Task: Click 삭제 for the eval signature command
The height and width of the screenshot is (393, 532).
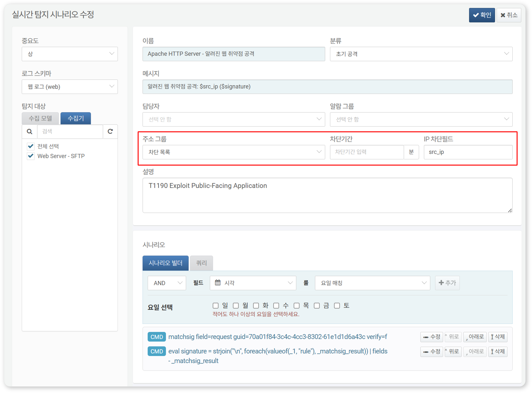Action: (x=498, y=352)
